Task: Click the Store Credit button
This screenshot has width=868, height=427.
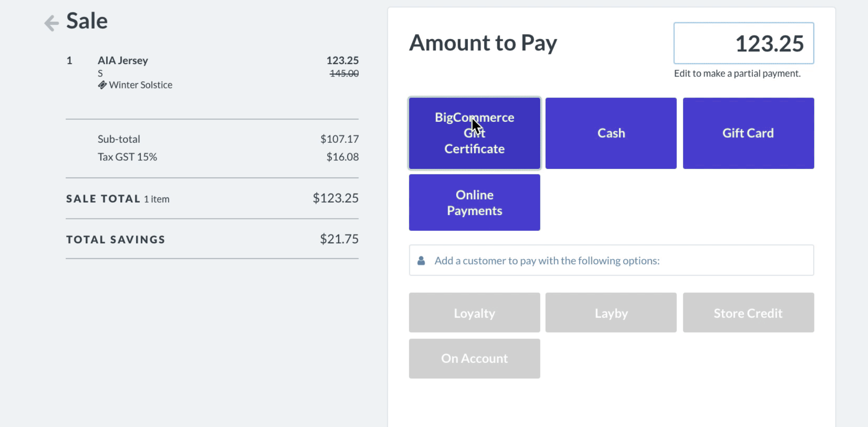Action: pyautogui.click(x=748, y=313)
